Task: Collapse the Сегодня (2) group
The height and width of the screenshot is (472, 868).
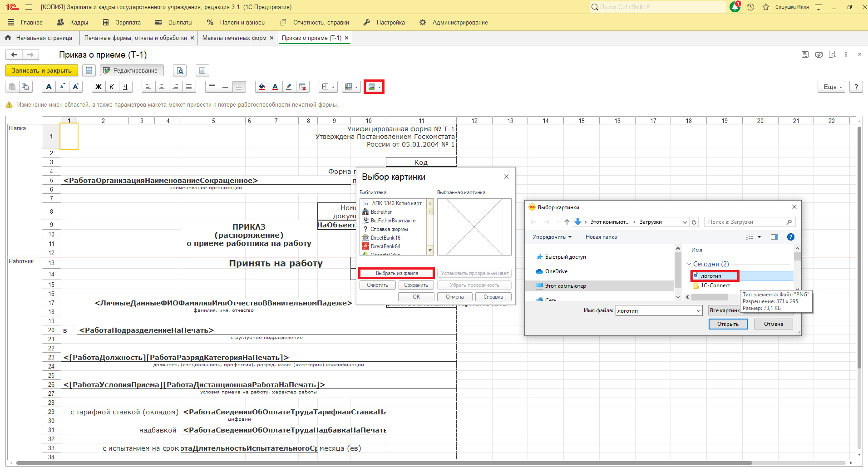Action: [x=689, y=264]
